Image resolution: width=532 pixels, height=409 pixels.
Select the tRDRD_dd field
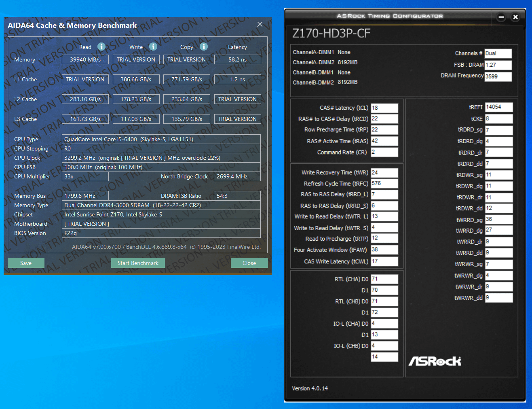[499, 164]
